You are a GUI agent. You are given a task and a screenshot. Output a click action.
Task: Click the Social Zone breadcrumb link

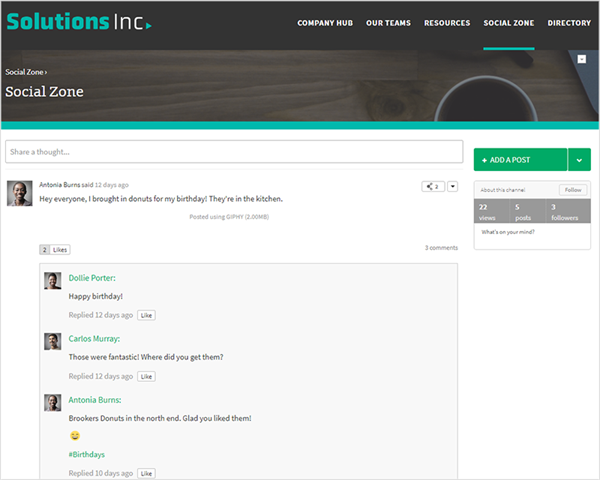(24, 72)
